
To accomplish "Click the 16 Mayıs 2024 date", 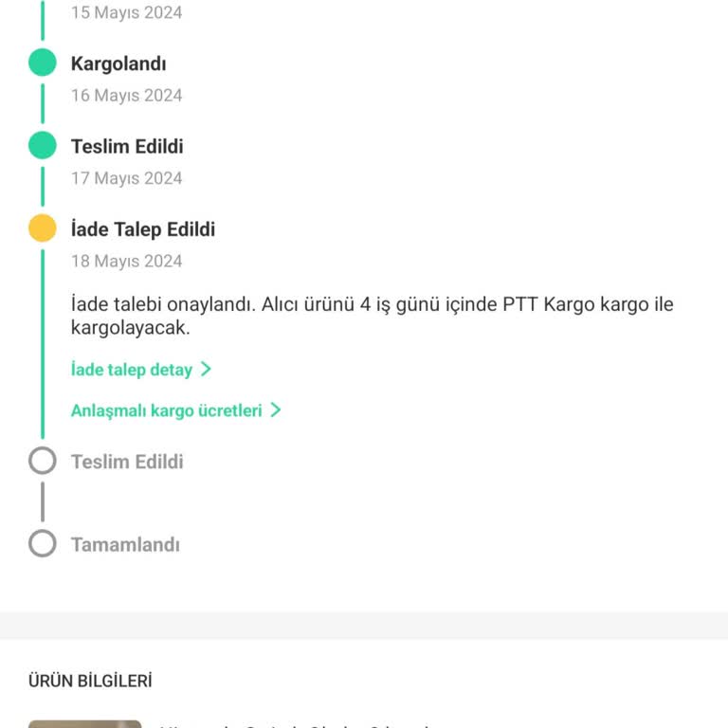I will pos(126,96).
